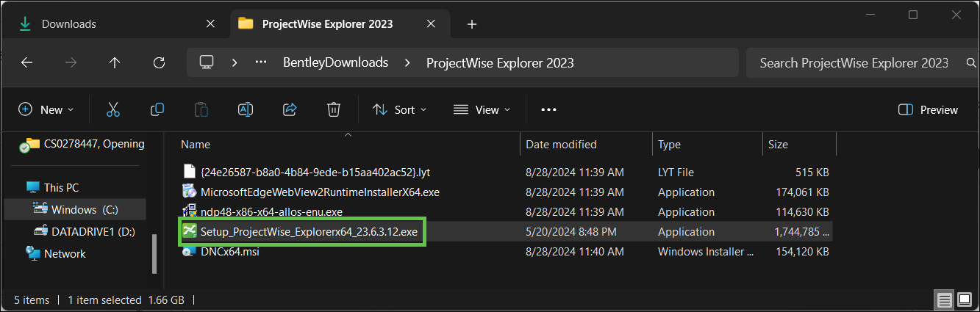Screen dimensions: 980x312
Task: Select the {24e26587...}.lyt file name
Action: point(315,172)
